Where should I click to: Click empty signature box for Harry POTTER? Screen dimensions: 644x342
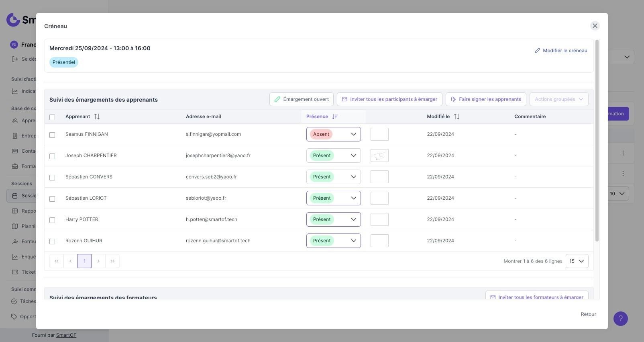click(379, 219)
